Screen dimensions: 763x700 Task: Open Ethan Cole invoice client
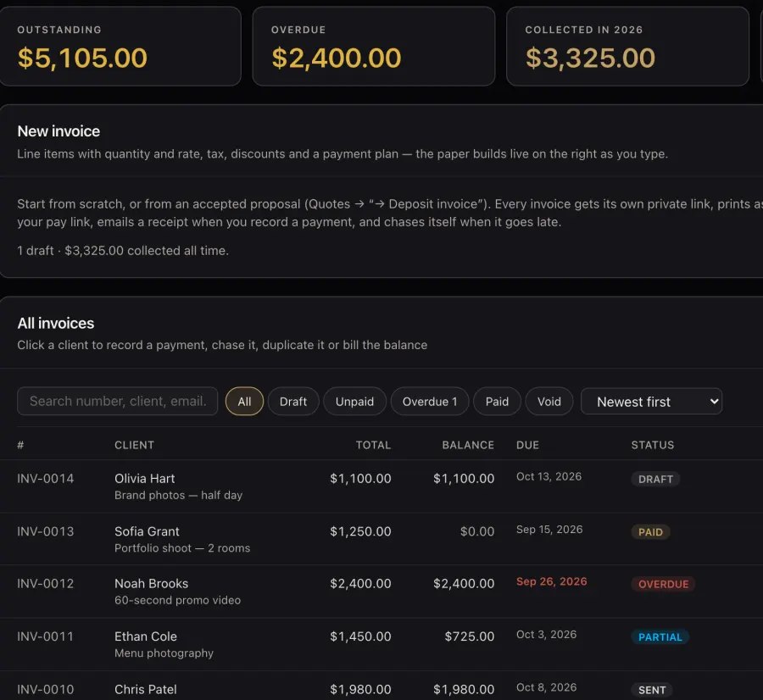click(146, 636)
